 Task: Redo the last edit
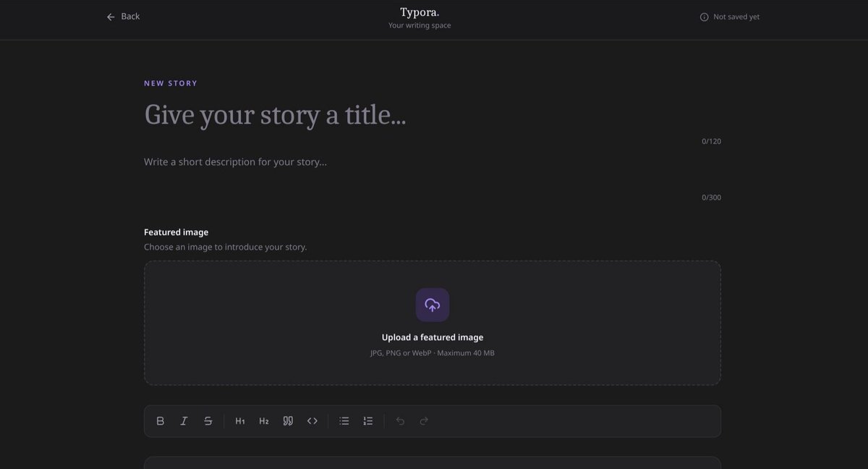pos(424,421)
